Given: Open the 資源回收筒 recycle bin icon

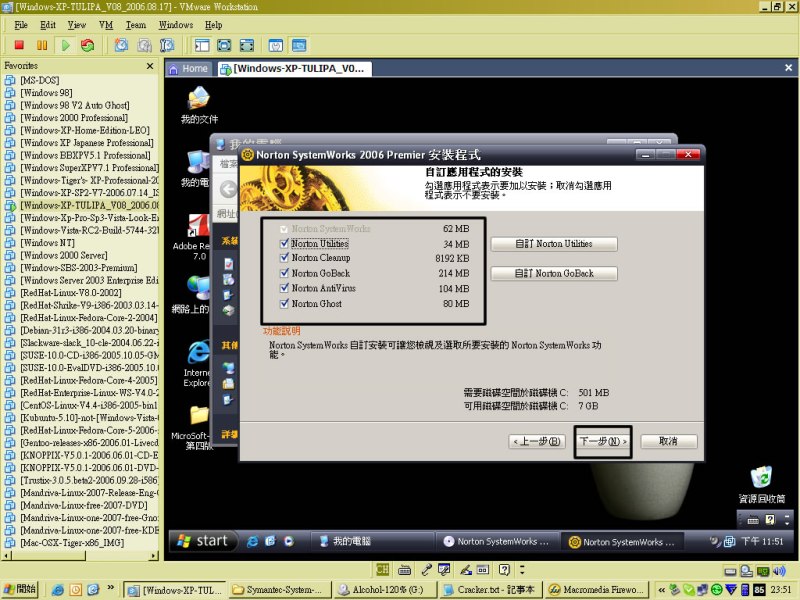Looking at the screenshot, I should [762, 485].
